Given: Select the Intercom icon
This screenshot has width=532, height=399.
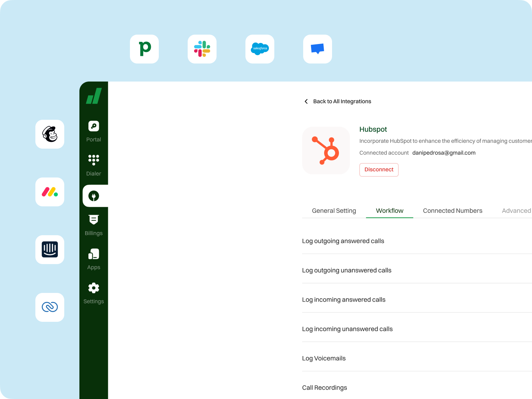Looking at the screenshot, I should [49, 249].
